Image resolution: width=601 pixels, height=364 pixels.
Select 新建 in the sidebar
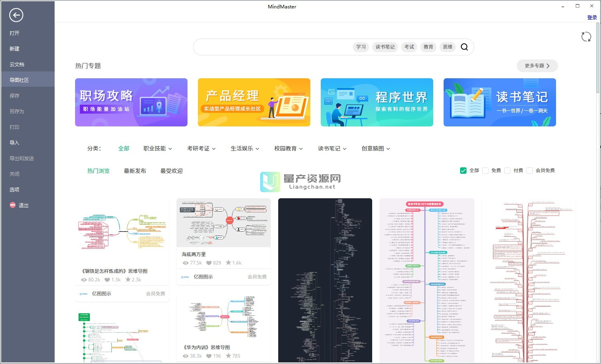(27, 49)
